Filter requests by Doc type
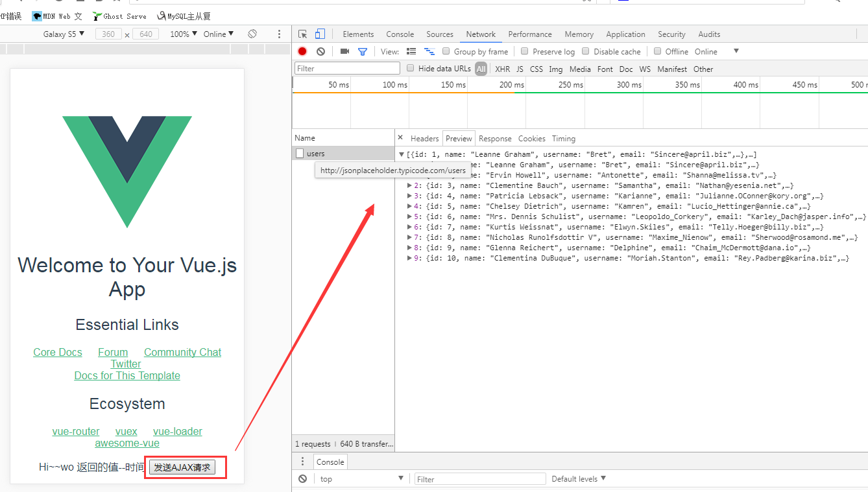The width and height of the screenshot is (868, 492). tap(626, 69)
